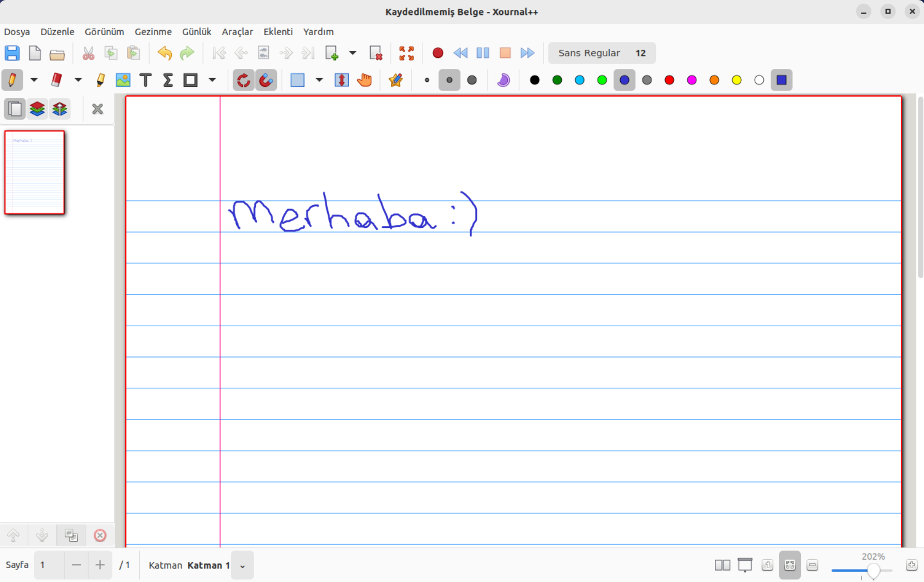Screen dimensions: 924x582
Task: Go to next page with plus button
Action: 100,565
